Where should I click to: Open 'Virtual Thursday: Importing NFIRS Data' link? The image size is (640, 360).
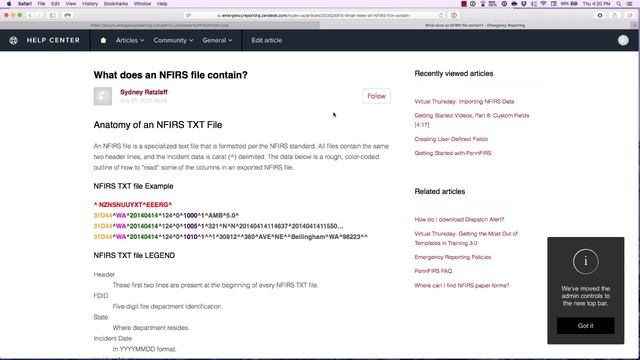point(464,101)
